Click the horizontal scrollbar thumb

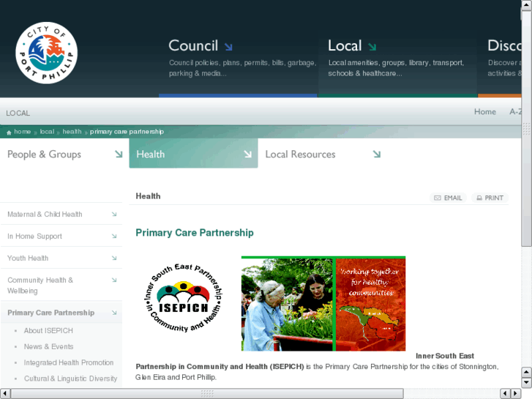207,394
